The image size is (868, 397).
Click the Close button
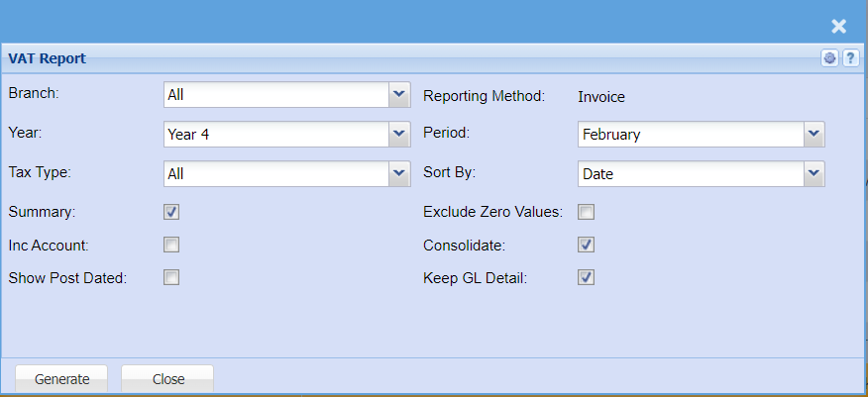(x=167, y=379)
